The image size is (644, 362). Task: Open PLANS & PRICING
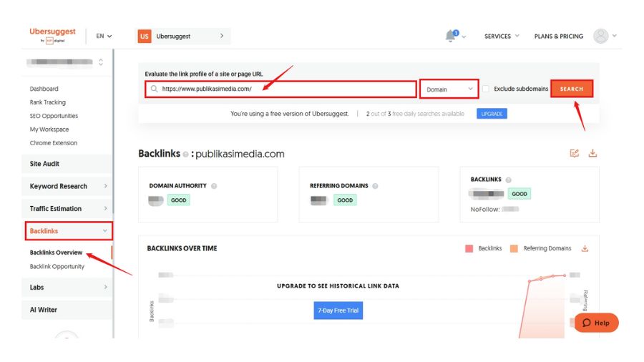click(559, 36)
